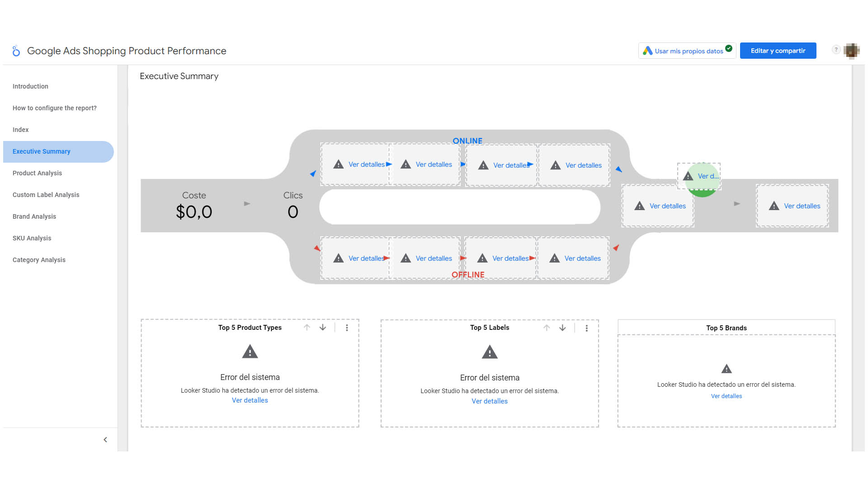Open the user profile avatar
The width and height of the screenshot is (868, 488).
pyautogui.click(x=852, y=51)
